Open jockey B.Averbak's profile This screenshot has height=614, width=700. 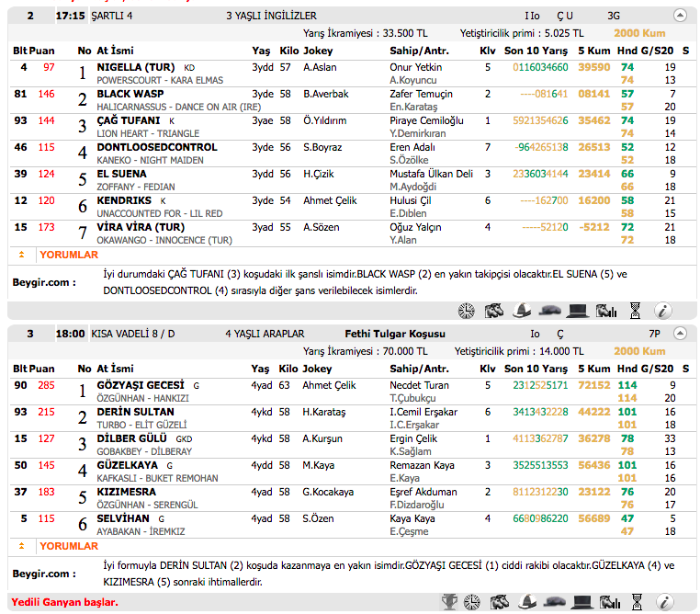click(x=326, y=94)
